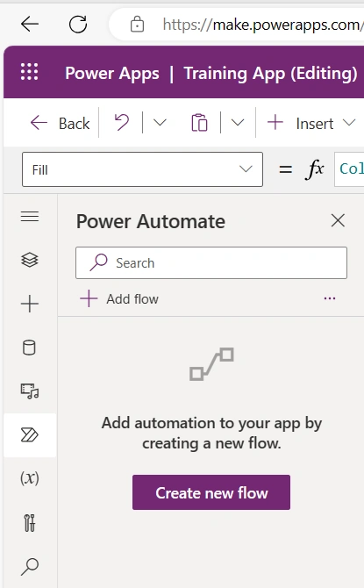This screenshot has width=364, height=588.
Task: Open the Tree view layers icon
Action: tap(30, 260)
